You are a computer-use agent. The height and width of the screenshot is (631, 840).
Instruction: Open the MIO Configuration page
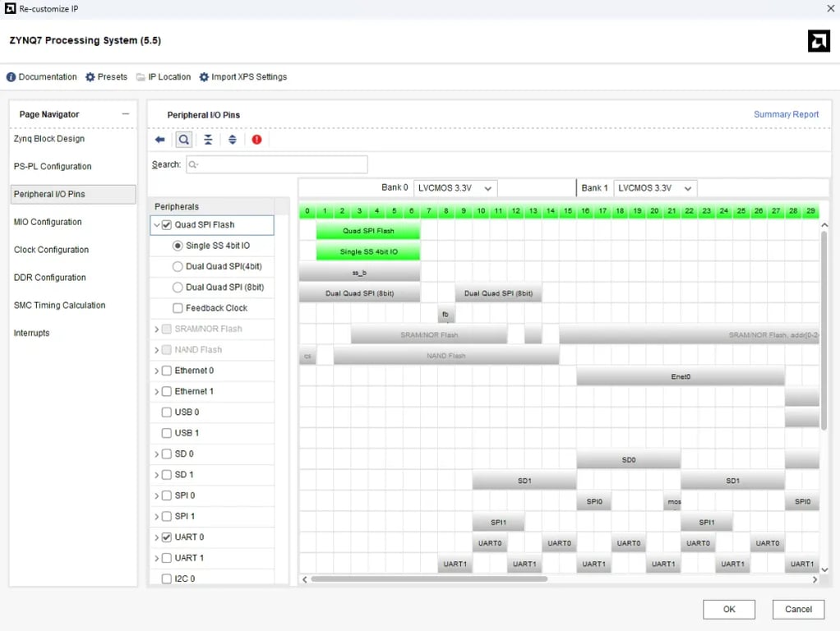tap(48, 223)
